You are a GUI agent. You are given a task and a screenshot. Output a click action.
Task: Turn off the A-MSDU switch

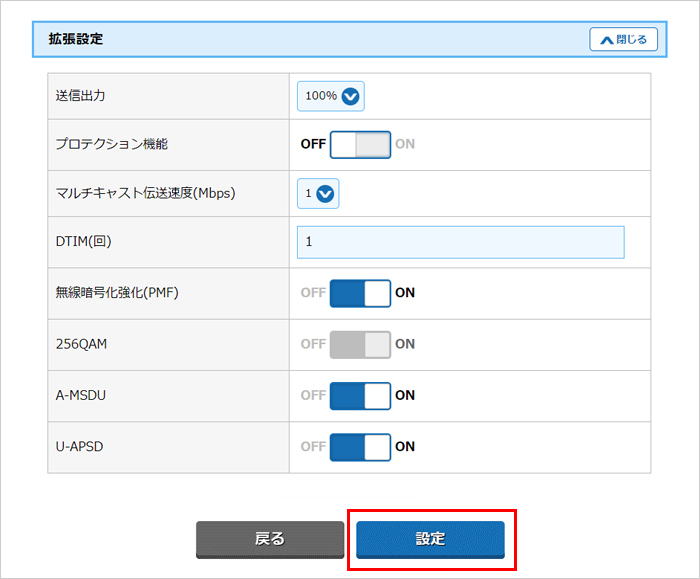click(360, 395)
